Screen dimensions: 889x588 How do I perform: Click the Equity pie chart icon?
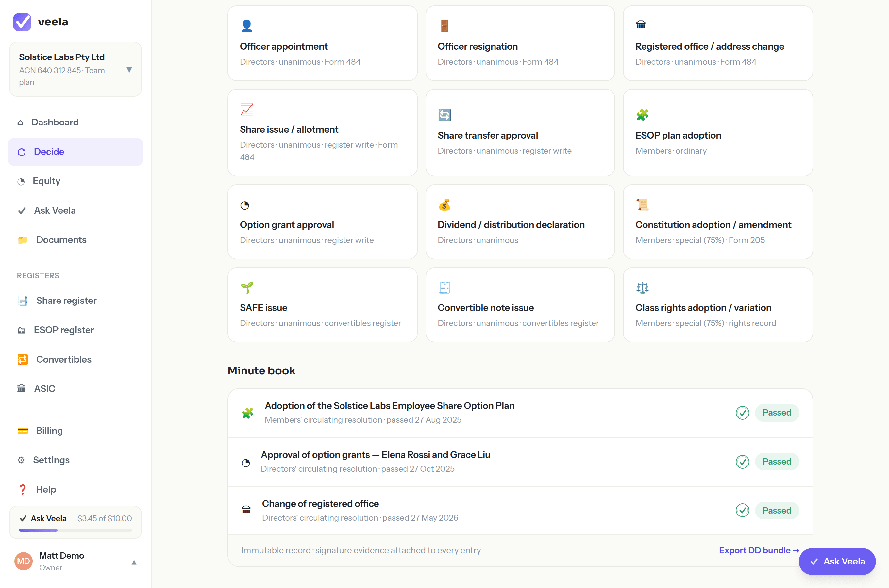click(x=21, y=182)
